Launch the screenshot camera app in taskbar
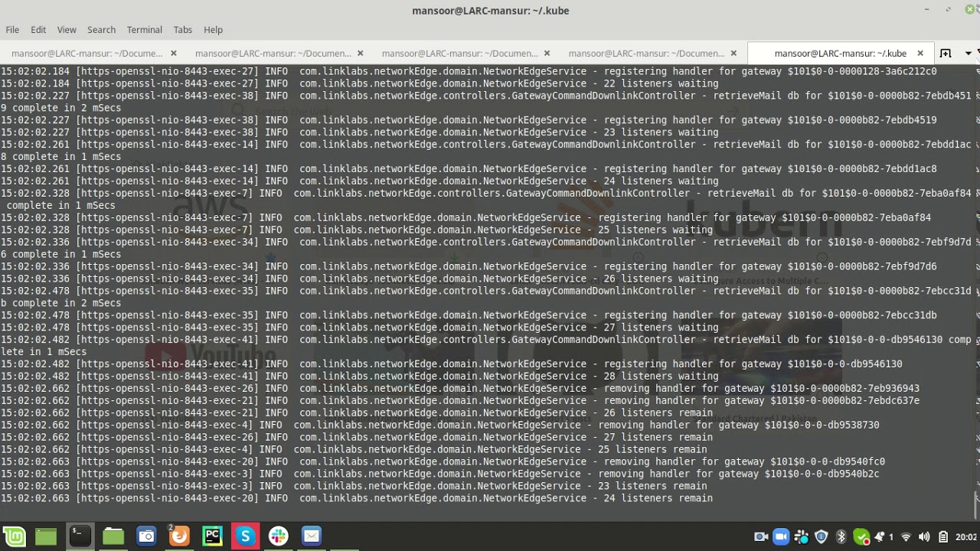Screen dimensions: 980x551 pos(146,536)
